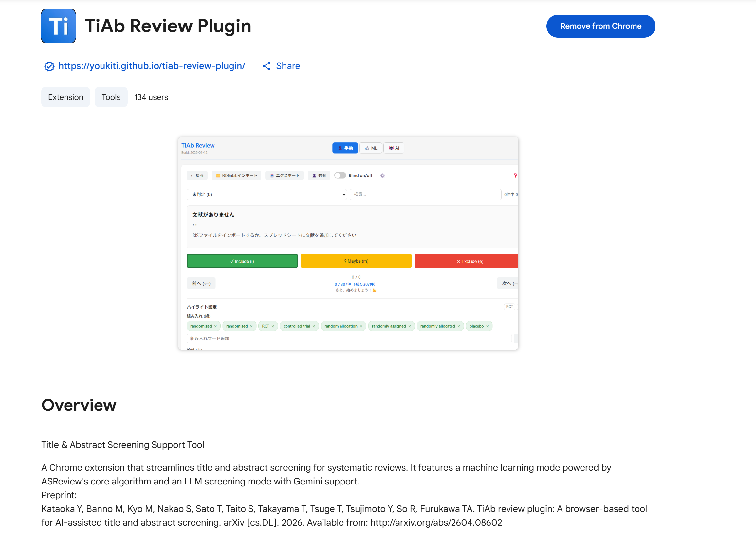
Task: Click the red question mark help icon
Action: pyautogui.click(x=515, y=176)
